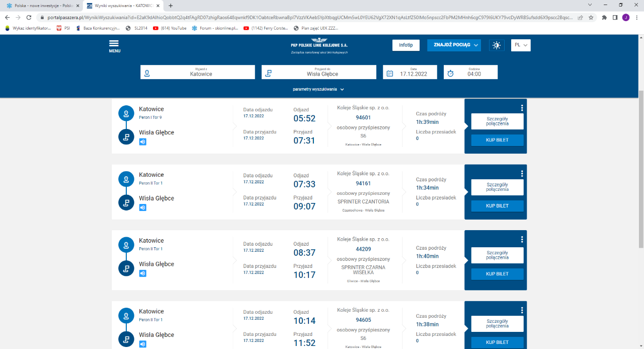Click the destination flag icon in arrival field

point(269,74)
